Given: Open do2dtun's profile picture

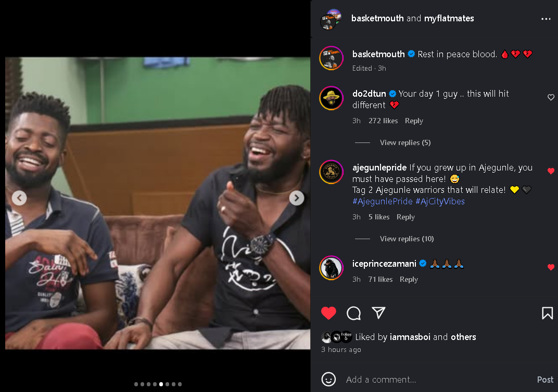Looking at the screenshot, I should pyautogui.click(x=331, y=98).
